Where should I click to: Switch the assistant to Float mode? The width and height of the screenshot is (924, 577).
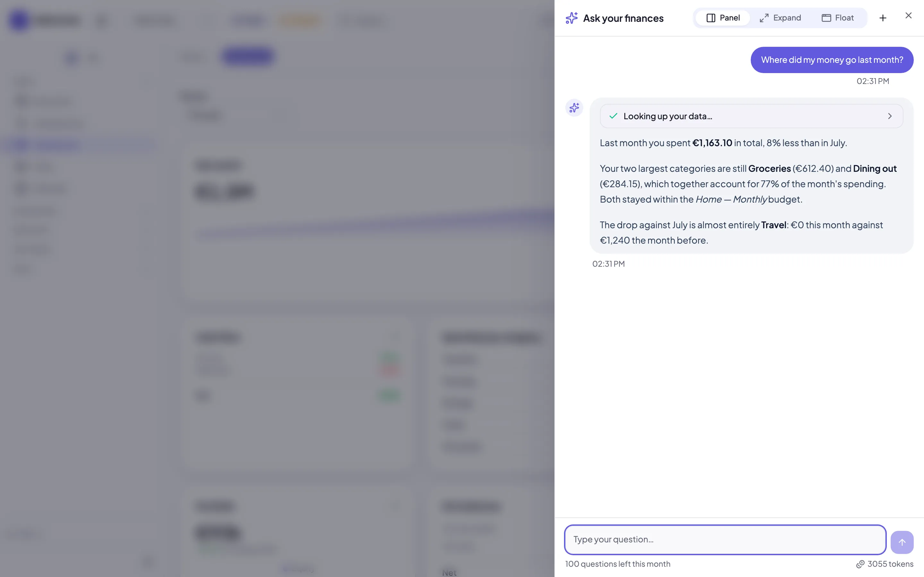click(837, 18)
